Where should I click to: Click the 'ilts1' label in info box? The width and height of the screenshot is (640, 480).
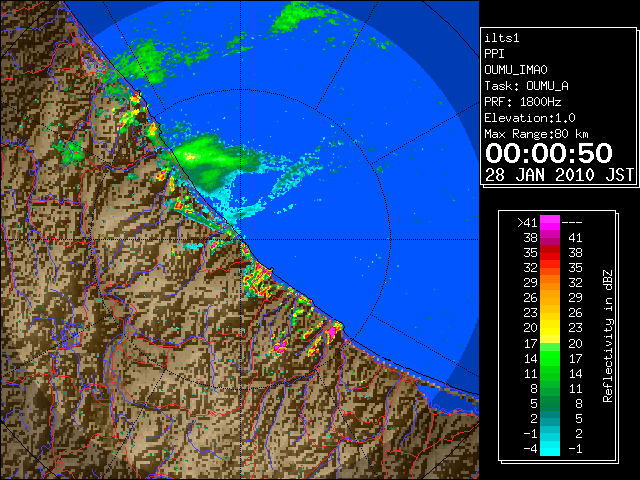pyautogui.click(x=502, y=38)
